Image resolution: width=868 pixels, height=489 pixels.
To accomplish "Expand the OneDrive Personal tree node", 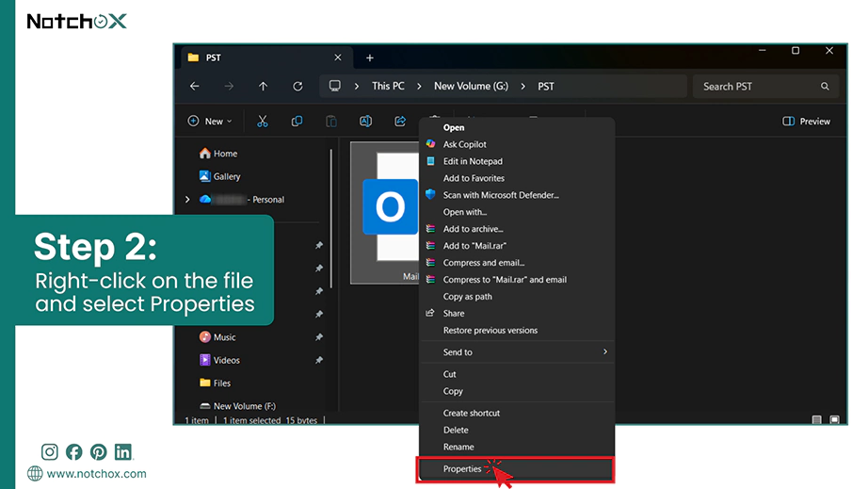I will pyautogui.click(x=187, y=200).
